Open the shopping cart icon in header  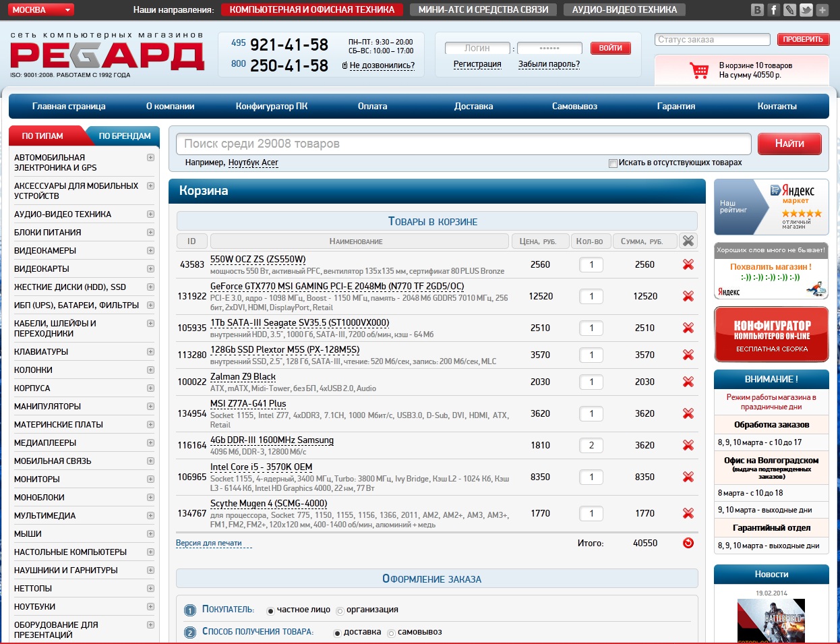698,70
